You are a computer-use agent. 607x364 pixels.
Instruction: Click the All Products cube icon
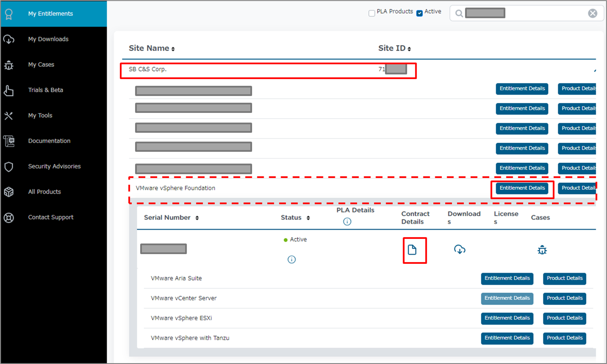tap(9, 192)
